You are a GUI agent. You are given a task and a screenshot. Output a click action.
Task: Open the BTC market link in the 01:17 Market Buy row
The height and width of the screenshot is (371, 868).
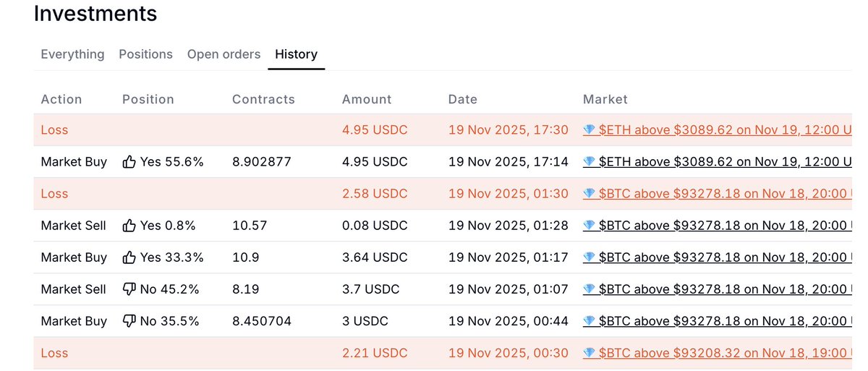723,257
